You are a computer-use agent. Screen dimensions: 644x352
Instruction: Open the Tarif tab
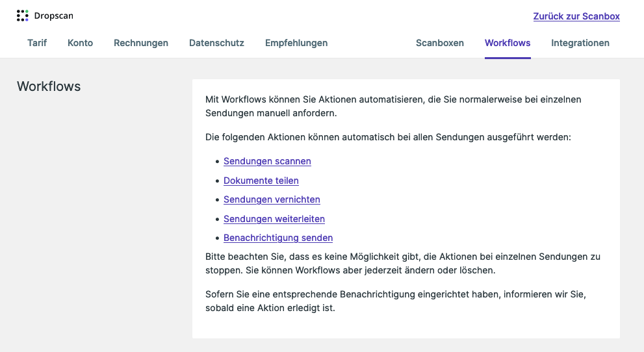pyautogui.click(x=37, y=43)
